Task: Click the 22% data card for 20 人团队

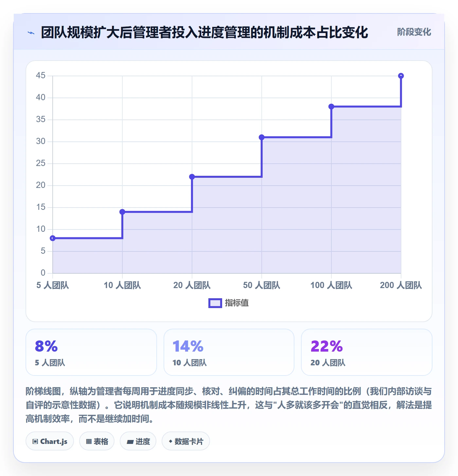Action: [x=367, y=352]
